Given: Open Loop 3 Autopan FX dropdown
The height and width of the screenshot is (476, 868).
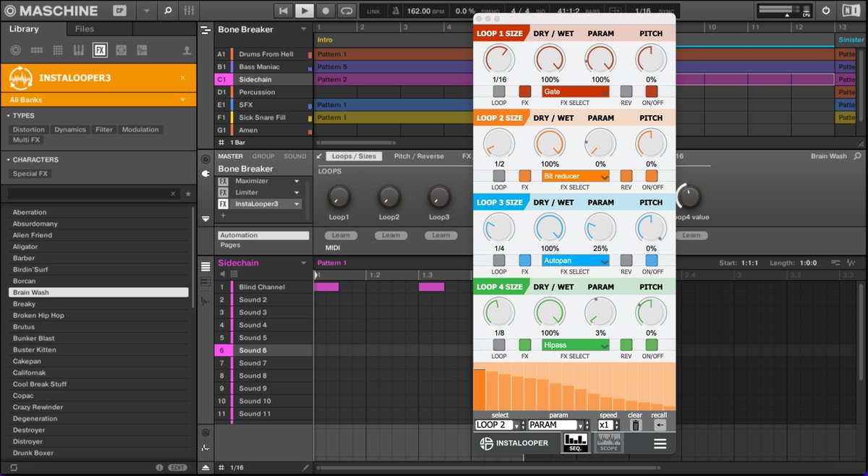Looking at the screenshot, I should tap(576, 260).
